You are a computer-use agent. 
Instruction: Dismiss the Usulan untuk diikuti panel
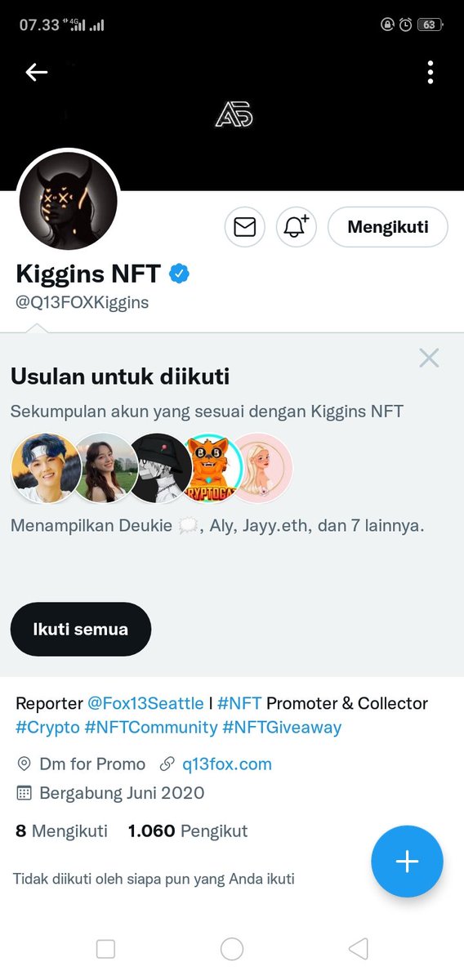429,358
